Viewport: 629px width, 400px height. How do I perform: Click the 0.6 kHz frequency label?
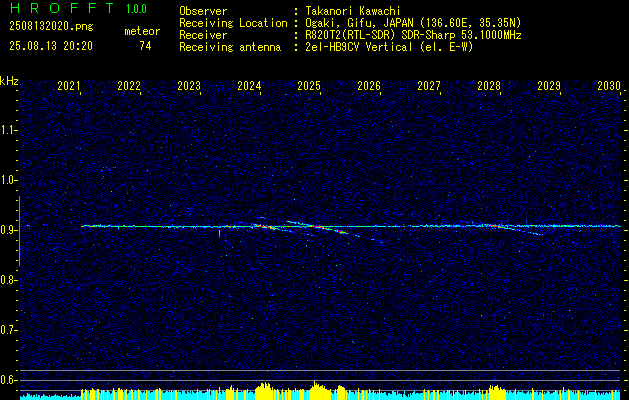click(9, 380)
